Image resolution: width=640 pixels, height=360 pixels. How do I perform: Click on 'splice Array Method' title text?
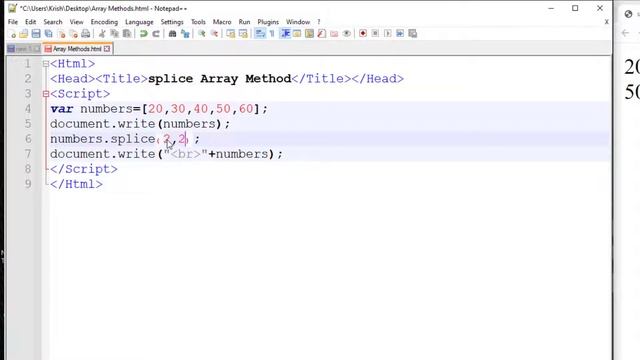219,79
